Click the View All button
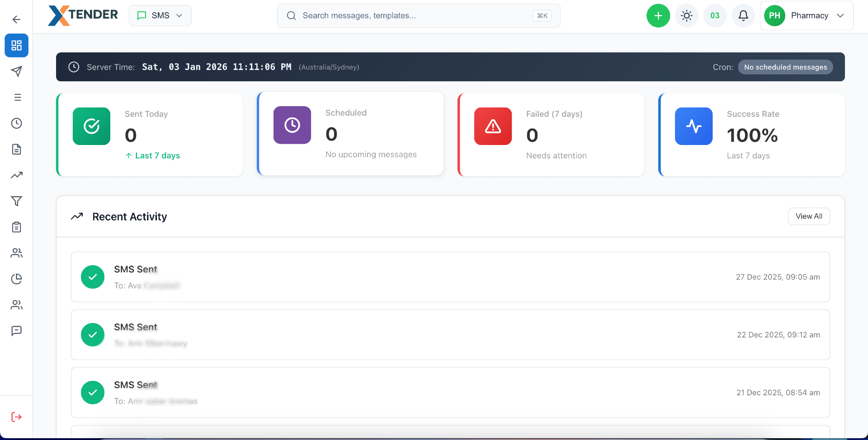The width and height of the screenshot is (868, 440). click(x=808, y=216)
